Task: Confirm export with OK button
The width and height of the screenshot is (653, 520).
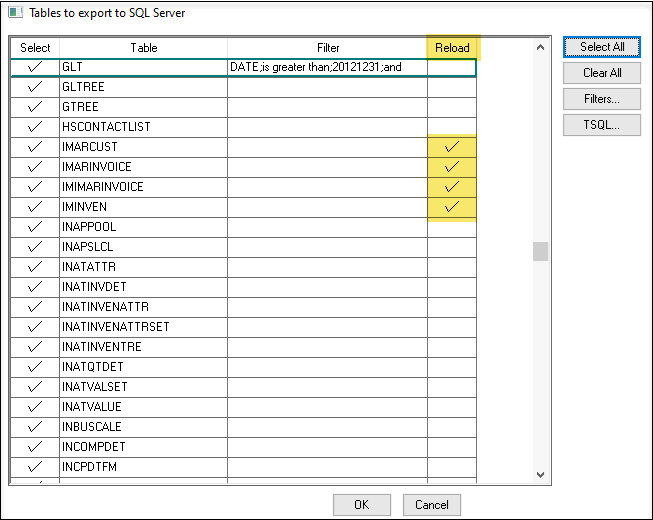Action: point(361,505)
